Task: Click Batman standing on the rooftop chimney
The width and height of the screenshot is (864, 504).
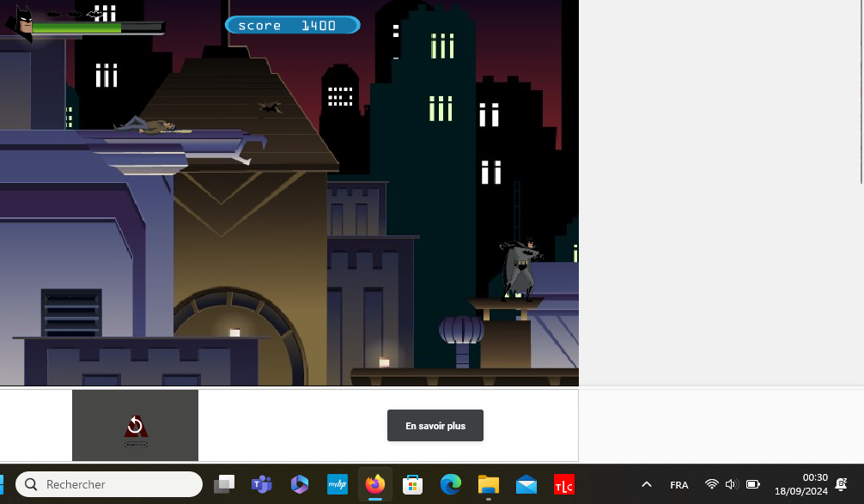Action: 520,269
